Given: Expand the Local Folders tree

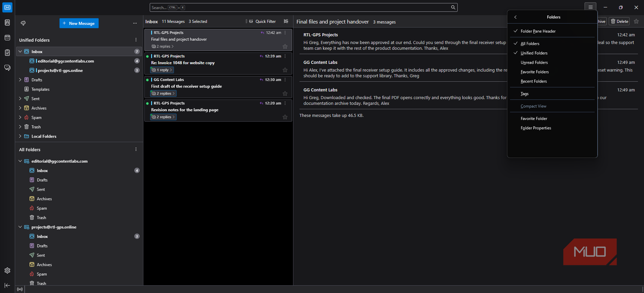Looking at the screenshot, I should (x=20, y=136).
